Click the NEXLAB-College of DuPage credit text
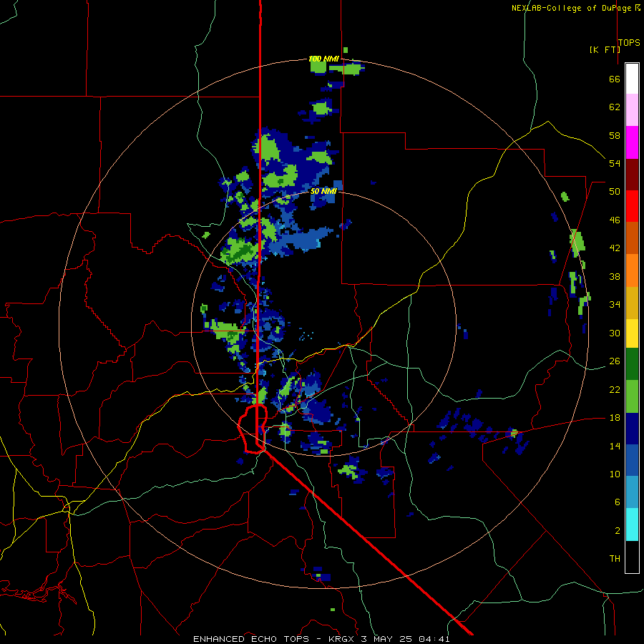This screenshot has width=644, height=644. [572, 8]
